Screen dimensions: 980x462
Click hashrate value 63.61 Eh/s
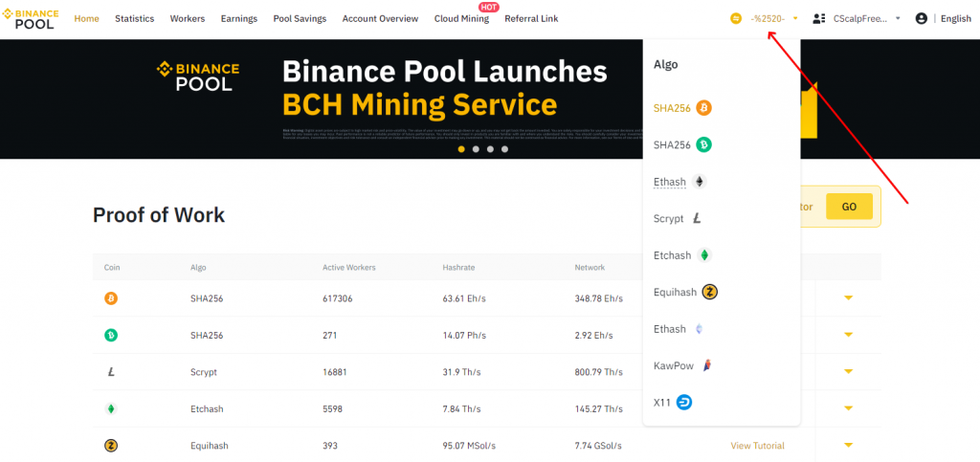coord(464,298)
